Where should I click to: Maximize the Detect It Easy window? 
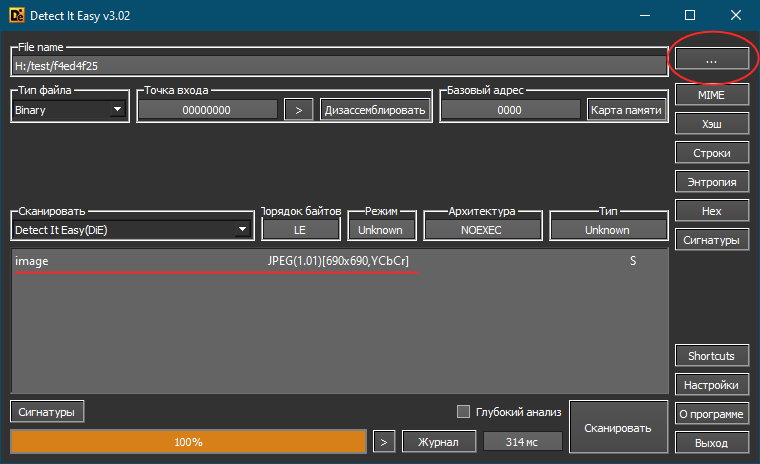[690, 16]
